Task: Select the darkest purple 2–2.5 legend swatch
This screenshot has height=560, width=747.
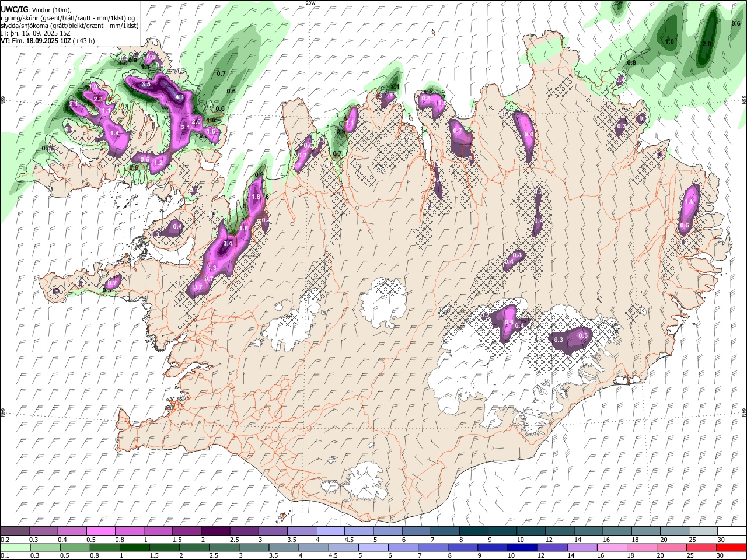Action: click(215, 531)
